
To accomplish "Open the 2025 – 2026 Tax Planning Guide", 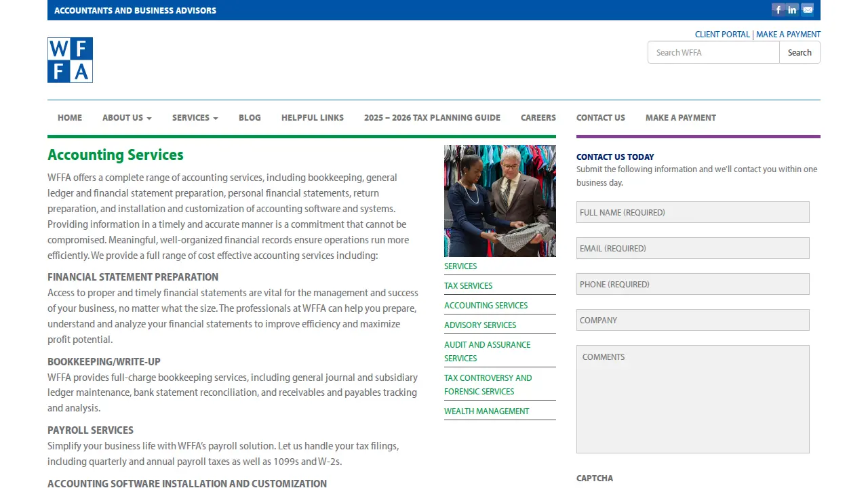I will (432, 117).
